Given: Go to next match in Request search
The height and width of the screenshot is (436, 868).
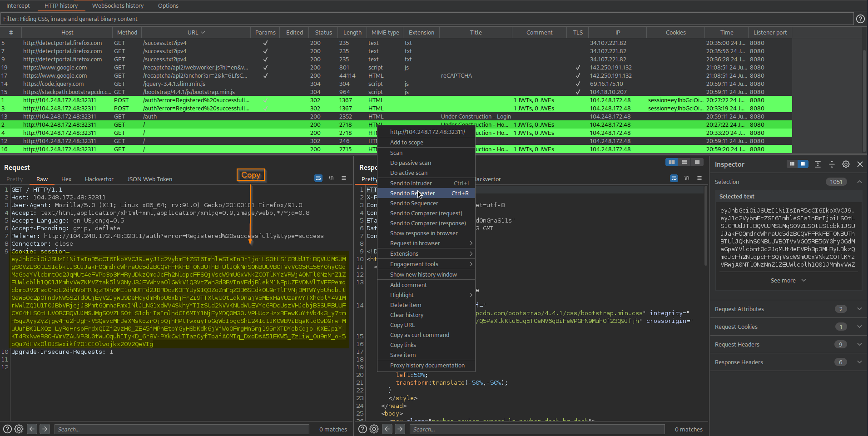Looking at the screenshot, I should [45, 429].
